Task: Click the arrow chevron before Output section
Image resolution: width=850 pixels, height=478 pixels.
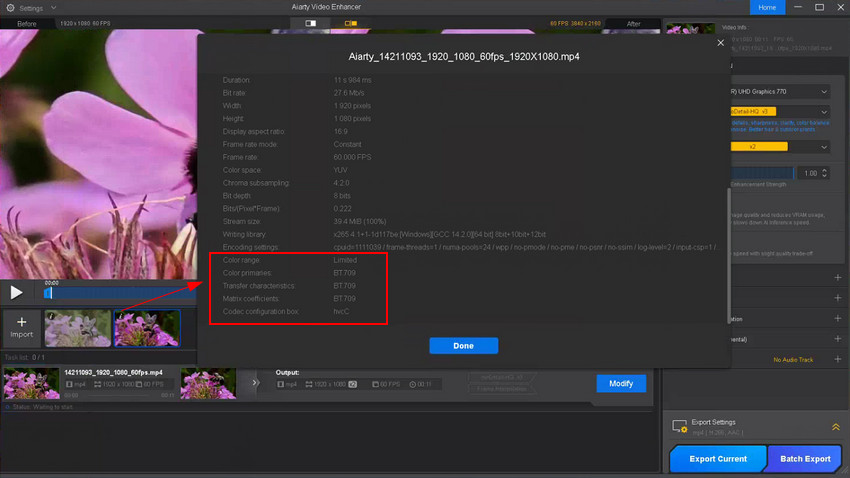Action: pyautogui.click(x=255, y=383)
